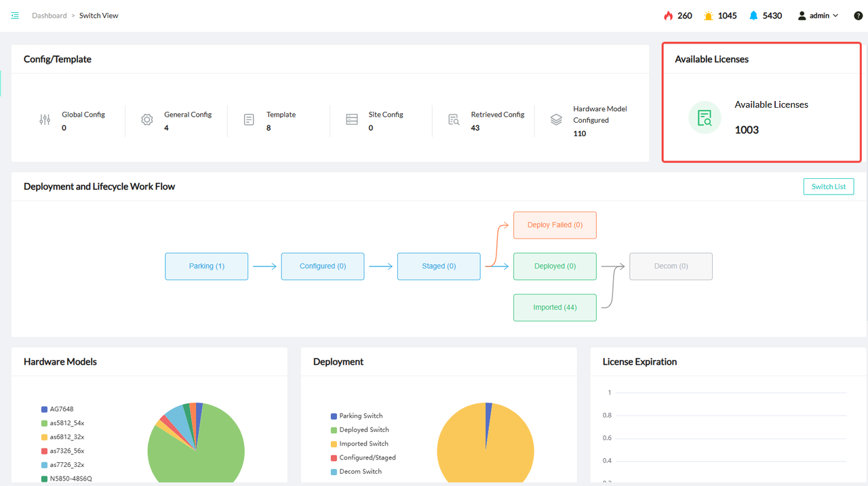Open the notifications bell icon
The image size is (868, 486).
(753, 16)
